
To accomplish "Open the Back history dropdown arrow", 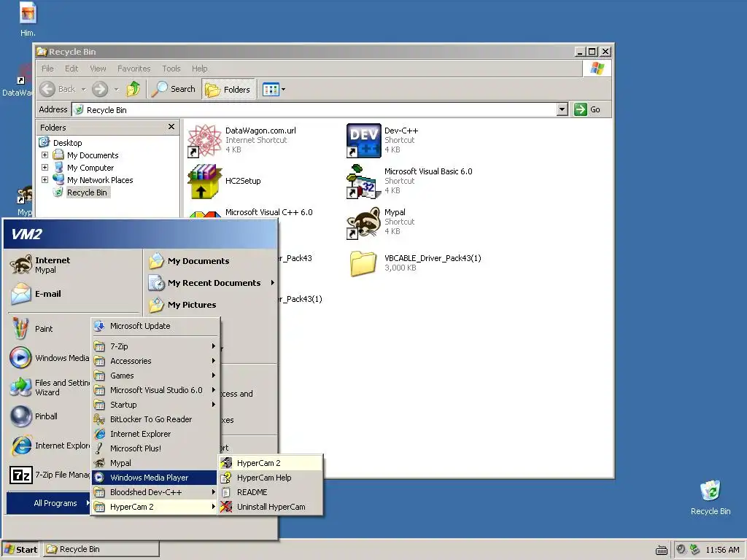I will click(83, 89).
